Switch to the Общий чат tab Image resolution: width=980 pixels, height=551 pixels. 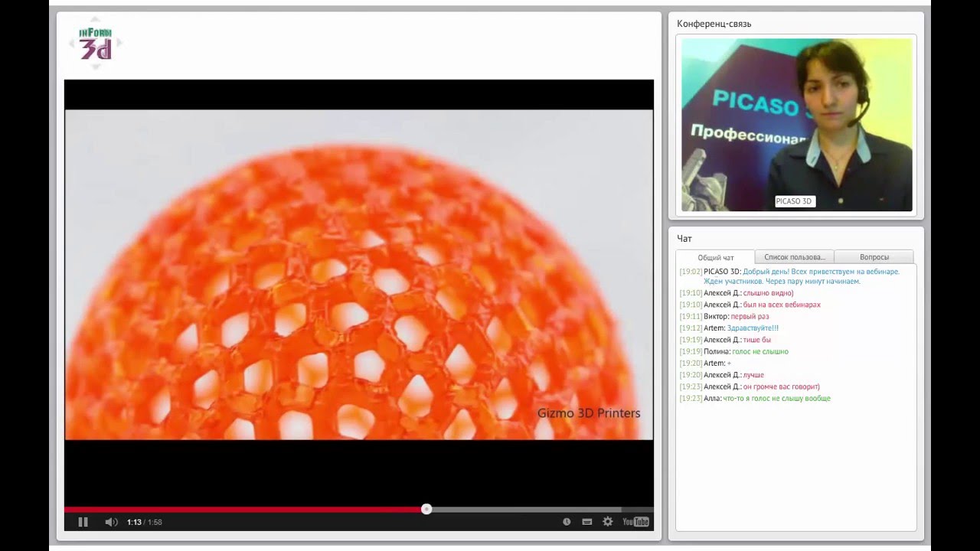(715, 257)
